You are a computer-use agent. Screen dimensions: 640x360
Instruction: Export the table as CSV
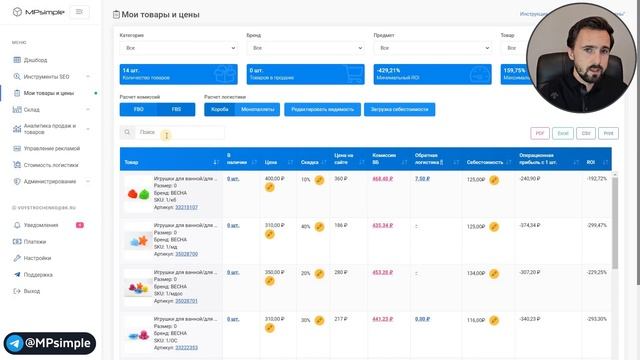click(x=586, y=133)
